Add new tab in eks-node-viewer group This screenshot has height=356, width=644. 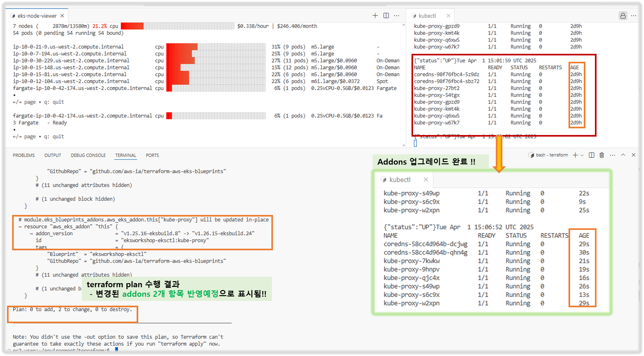pos(375,16)
